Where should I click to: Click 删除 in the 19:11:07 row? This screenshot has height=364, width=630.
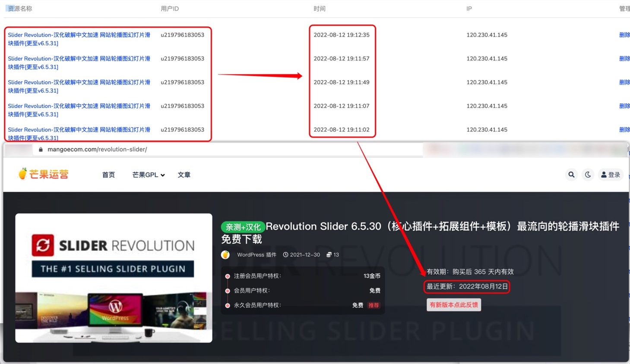[624, 106]
